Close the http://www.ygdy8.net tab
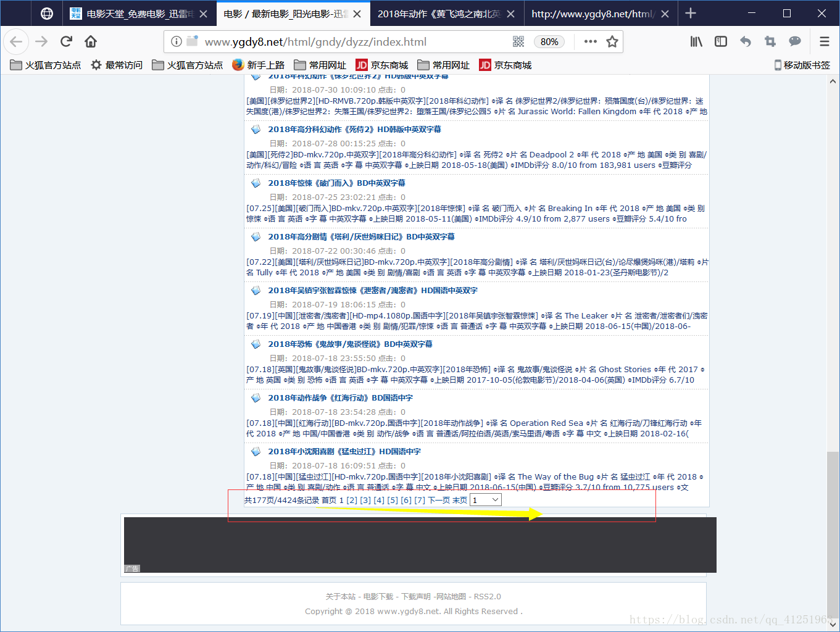The image size is (840, 632). [x=665, y=14]
